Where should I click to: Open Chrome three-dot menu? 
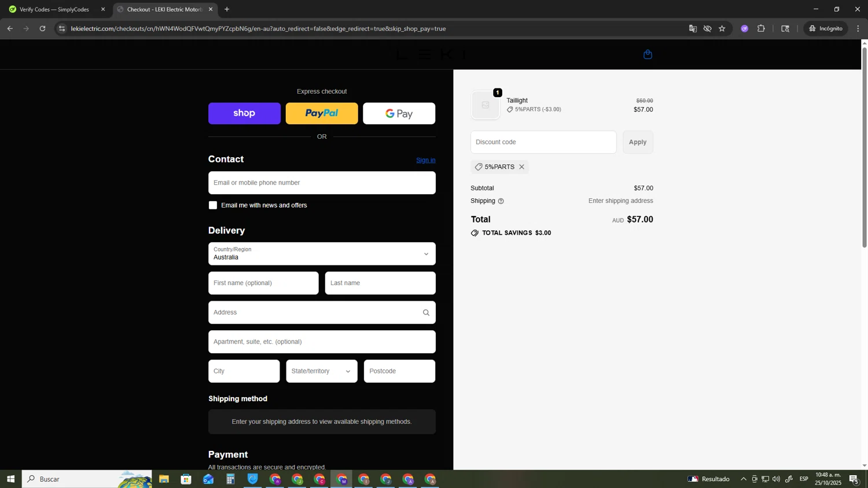(858, 28)
